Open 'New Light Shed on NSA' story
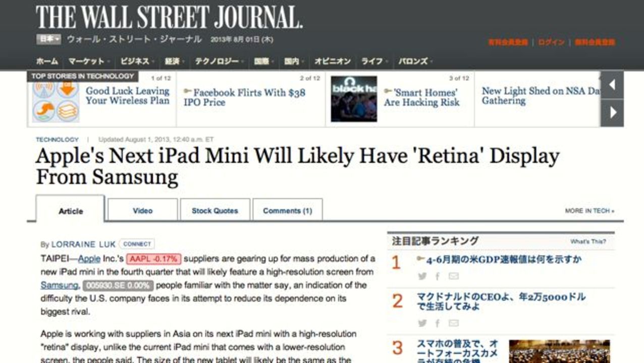 (541, 96)
